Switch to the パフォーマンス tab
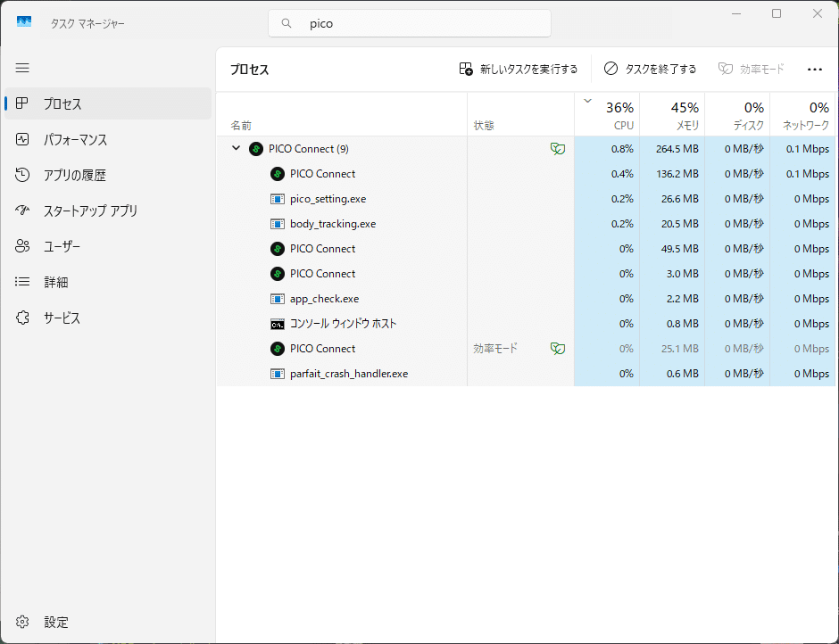Image resolution: width=839 pixels, height=644 pixels. coord(108,140)
